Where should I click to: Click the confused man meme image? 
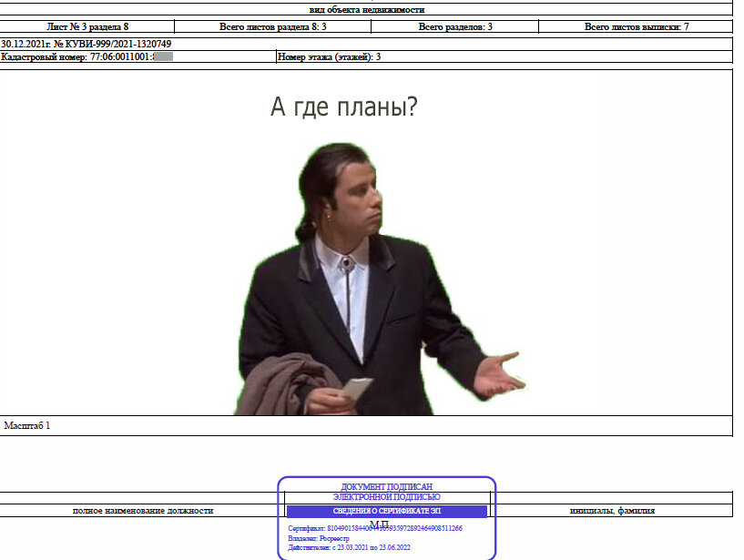tap(380, 279)
